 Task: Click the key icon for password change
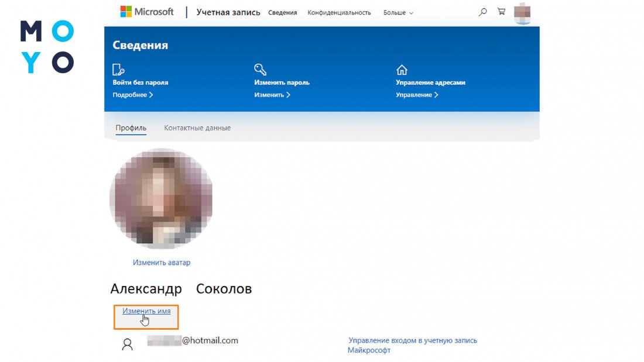tap(260, 70)
